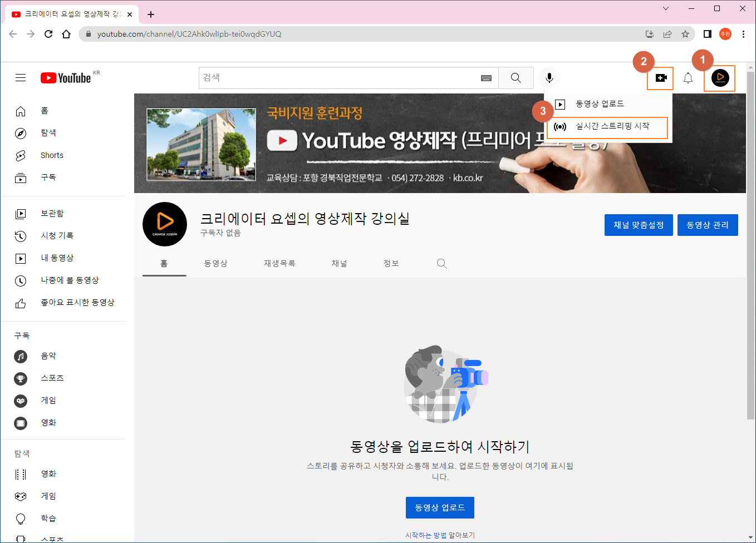
Task: Open 영화 under 탐색 section
Action: (x=63, y=474)
